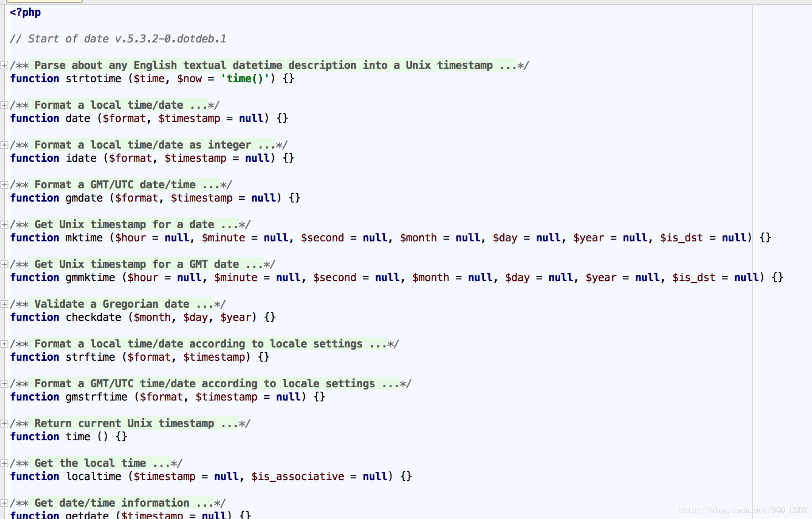The width and height of the screenshot is (812, 519).
Task: Expand the gmmktime doc comment fold
Action: [x=4, y=264]
